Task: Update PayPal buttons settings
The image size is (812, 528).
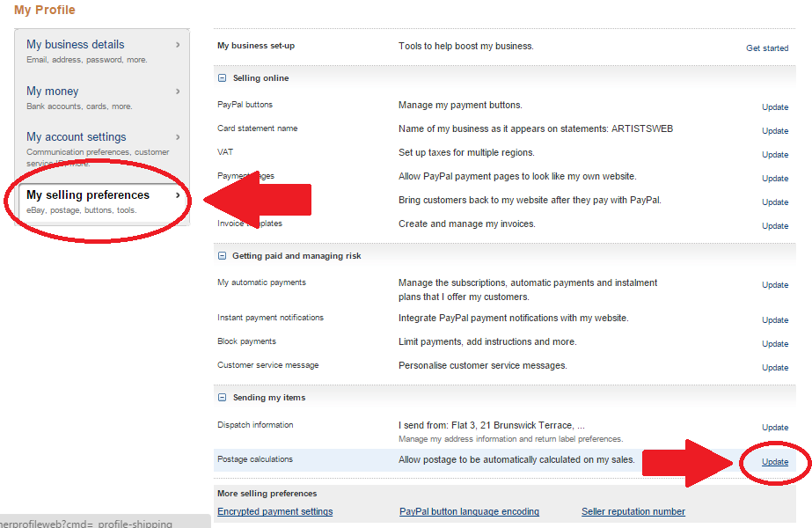Action: [774, 107]
